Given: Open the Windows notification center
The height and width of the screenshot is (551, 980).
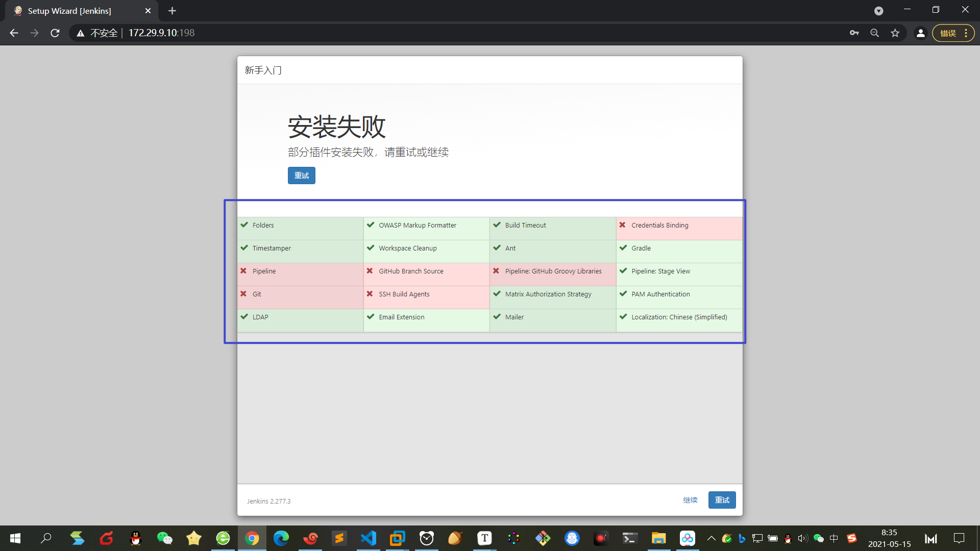Looking at the screenshot, I should tap(959, 538).
